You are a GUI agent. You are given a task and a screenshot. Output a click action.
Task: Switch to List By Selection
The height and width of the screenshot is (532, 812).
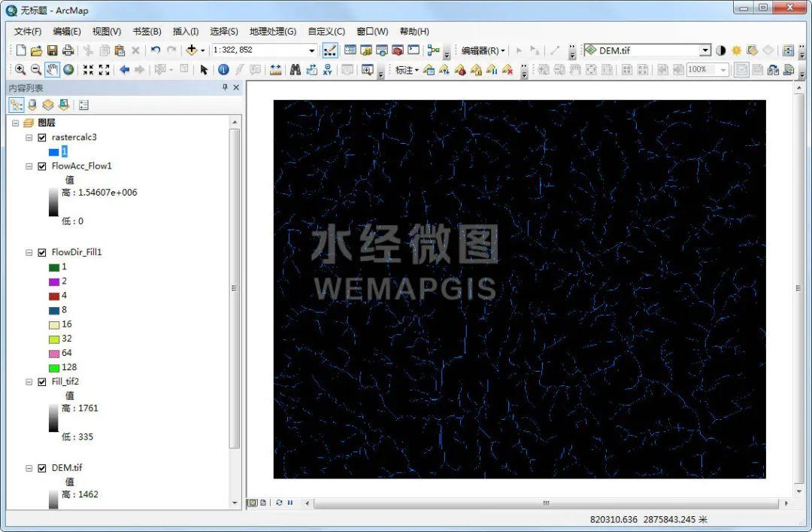tap(64, 105)
